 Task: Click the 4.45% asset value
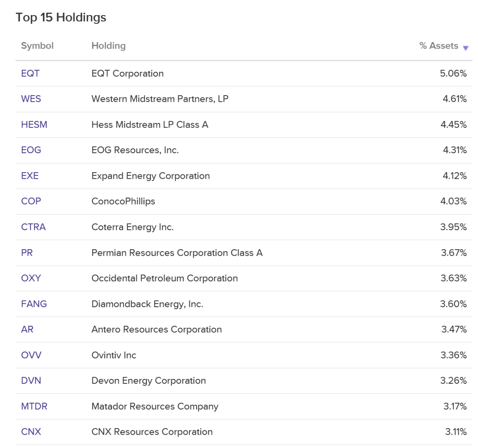(x=454, y=124)
